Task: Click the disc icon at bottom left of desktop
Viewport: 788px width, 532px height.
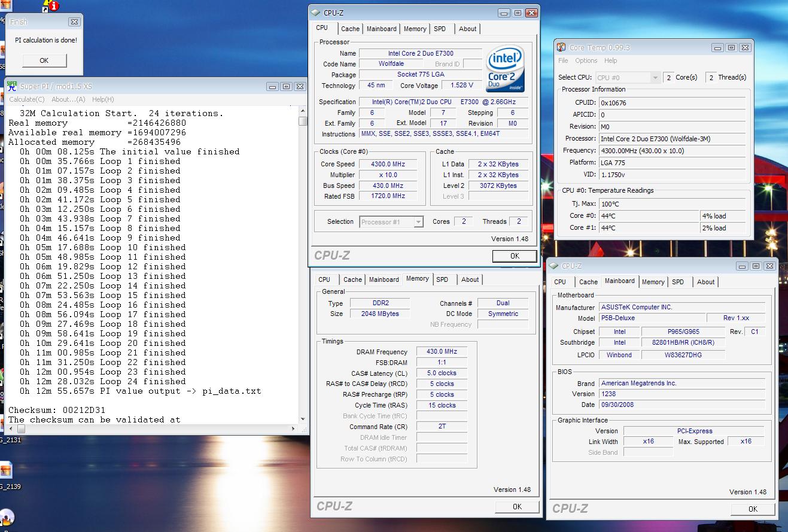Action: [6, 516]
